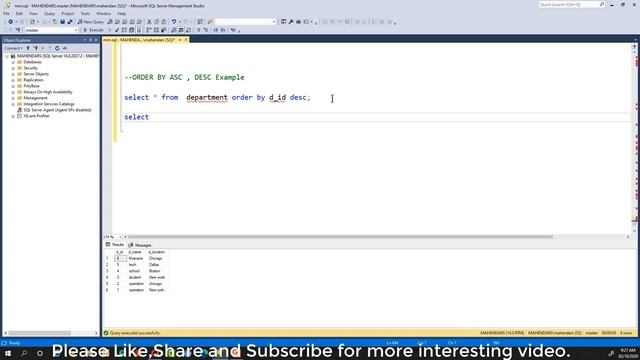
Task: Toggle Results to File icon
Action: 188,30
